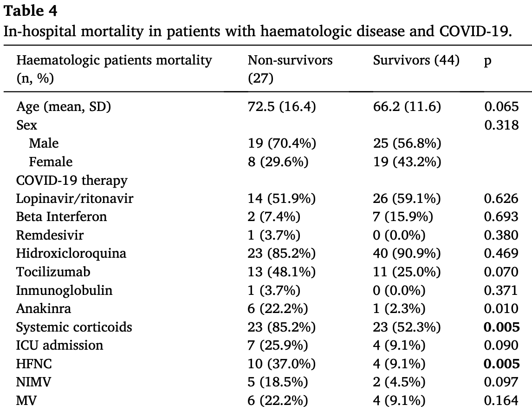The width and height of the screenshot is (532, 411).
Task: Click the Female survivors value 19 (43.2%)
Action: [407, 162]
